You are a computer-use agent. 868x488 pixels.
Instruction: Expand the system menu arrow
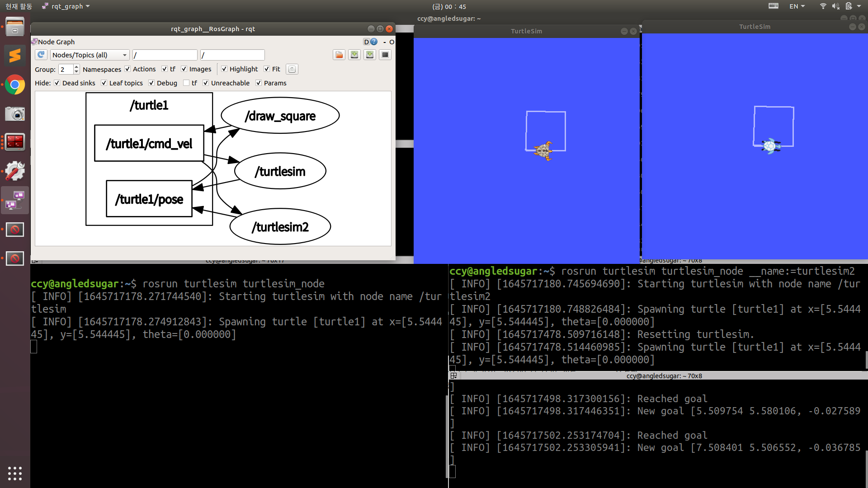pos(859,6)
